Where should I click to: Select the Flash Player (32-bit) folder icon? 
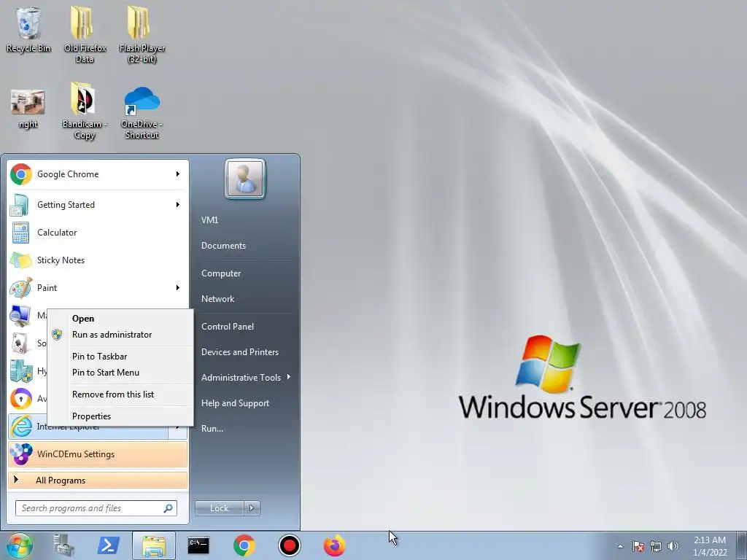click(x=142, y=34)
